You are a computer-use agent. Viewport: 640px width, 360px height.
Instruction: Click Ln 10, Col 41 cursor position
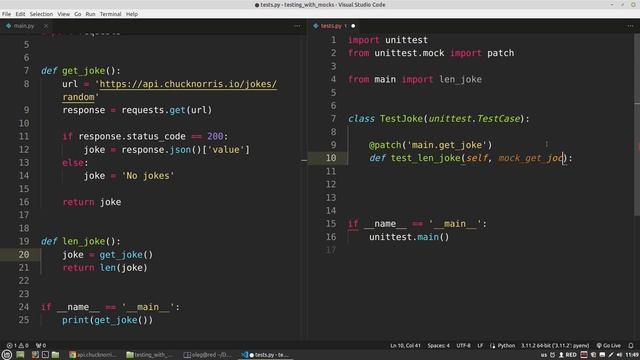(x=405, y=346)
